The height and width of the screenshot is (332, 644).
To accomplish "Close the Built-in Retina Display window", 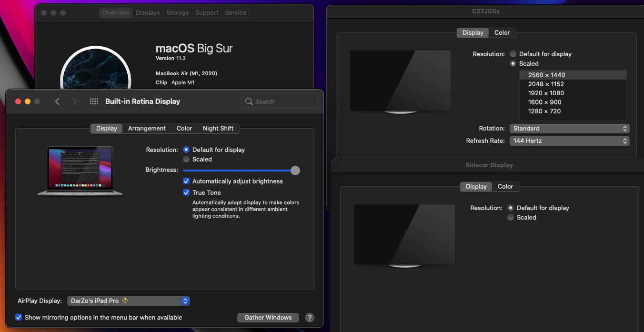I will (x=18, y=101).
